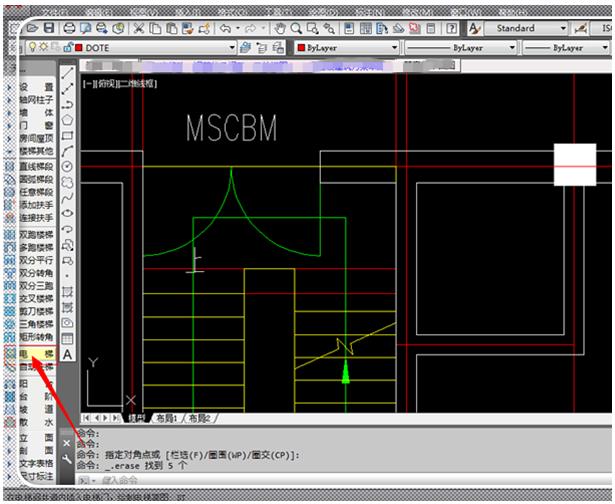Click the Multiline Text 'A' tool
Image resolution: width=615 pixels, height=504 pixels.
click(x=67, y=354)
